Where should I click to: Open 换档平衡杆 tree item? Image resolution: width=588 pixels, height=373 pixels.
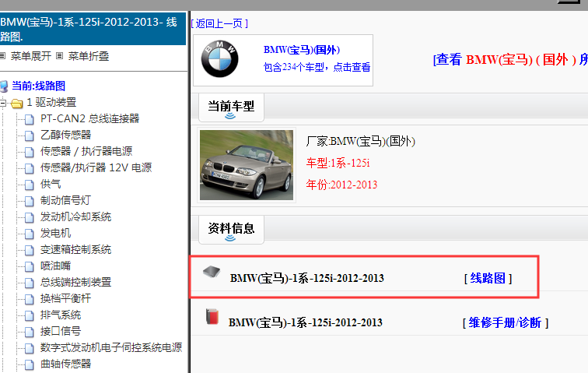pos(65,299)
